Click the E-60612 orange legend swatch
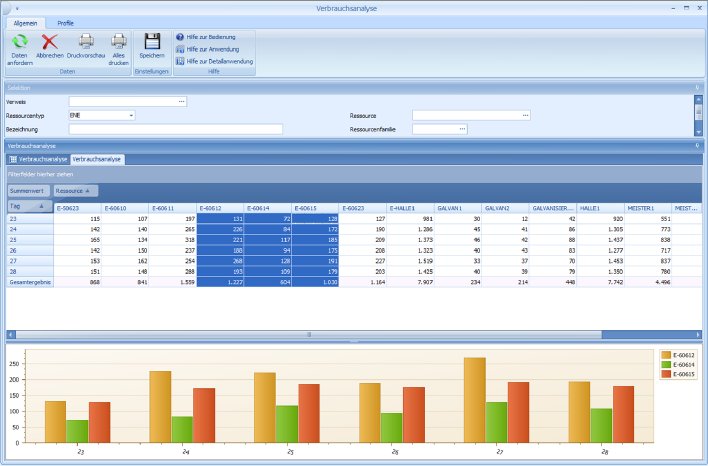 pos(666,355)
